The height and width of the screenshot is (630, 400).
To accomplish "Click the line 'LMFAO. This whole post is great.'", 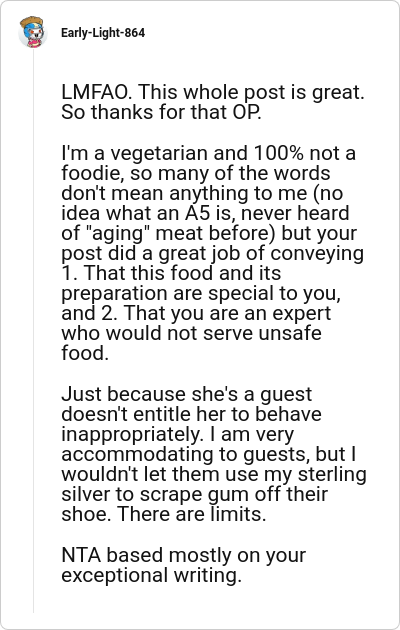I will [x=212, y=92].
